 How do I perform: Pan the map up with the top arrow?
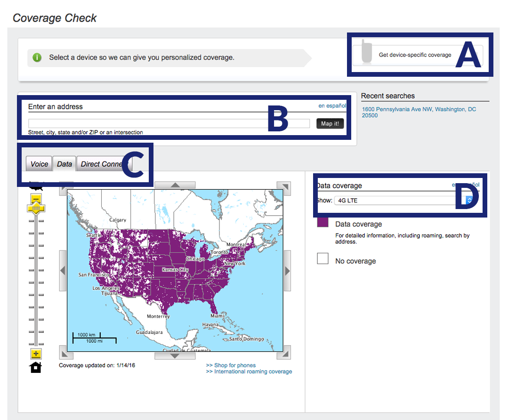pyautogui.click(x=176, y=185)
